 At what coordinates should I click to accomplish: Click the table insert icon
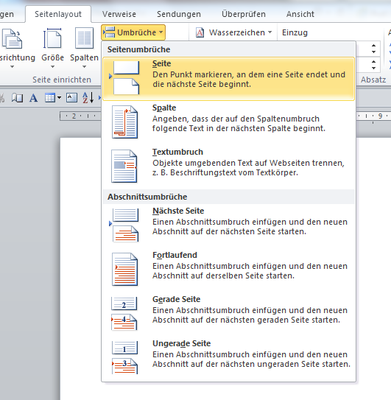50,98
